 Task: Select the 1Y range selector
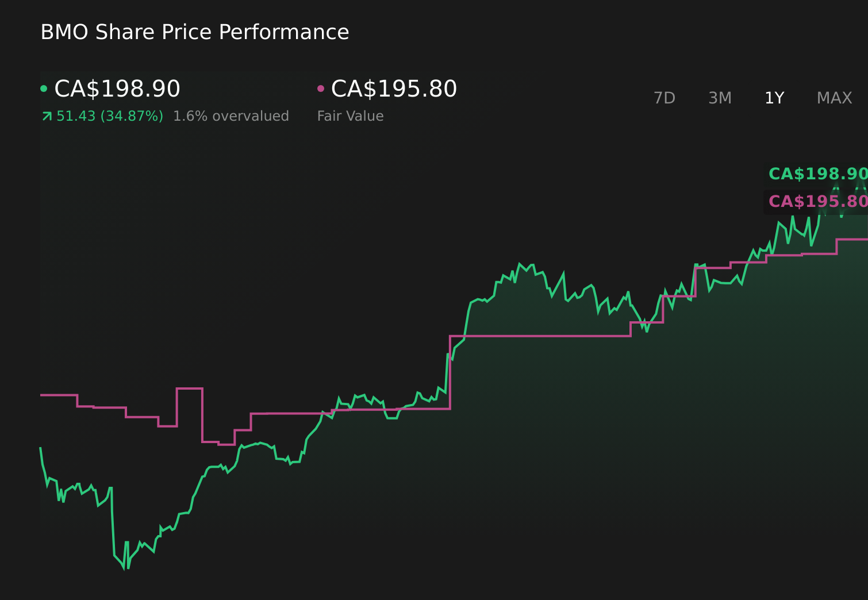[774, 98]
